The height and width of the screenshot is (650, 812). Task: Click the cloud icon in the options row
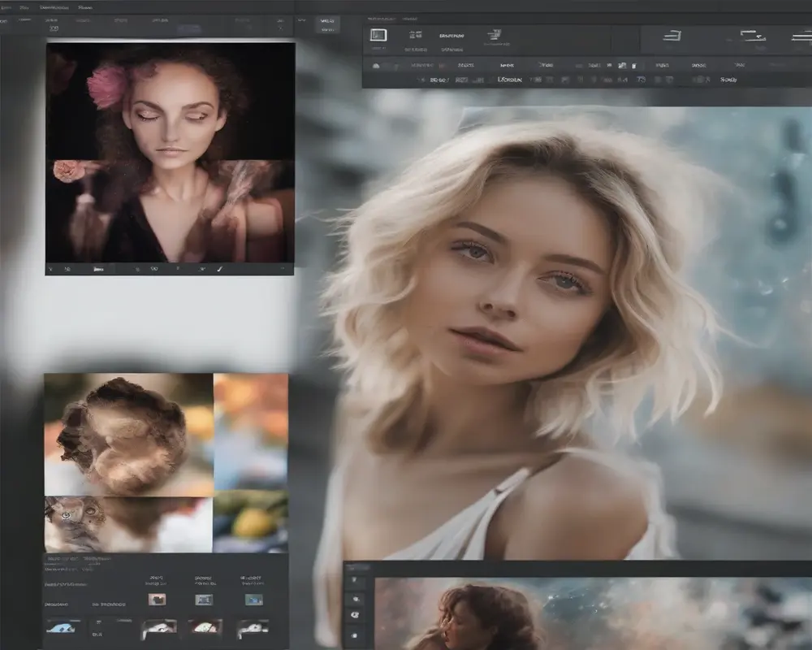click(376, 66)
